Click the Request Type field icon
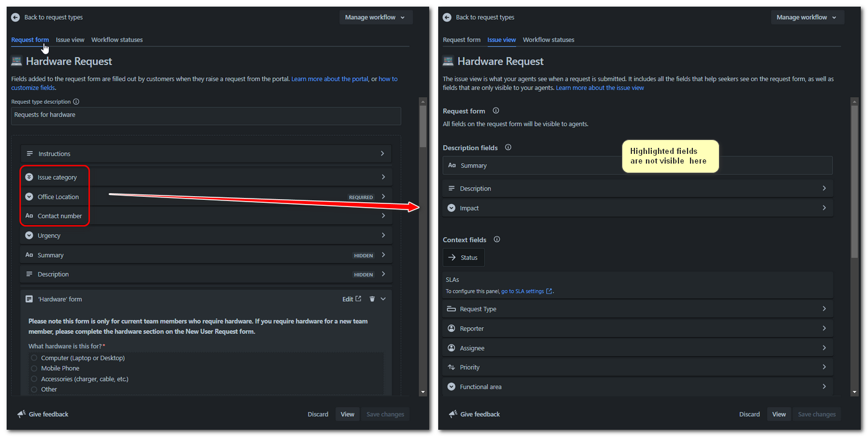868x437 pixels. tap(452, 308)
